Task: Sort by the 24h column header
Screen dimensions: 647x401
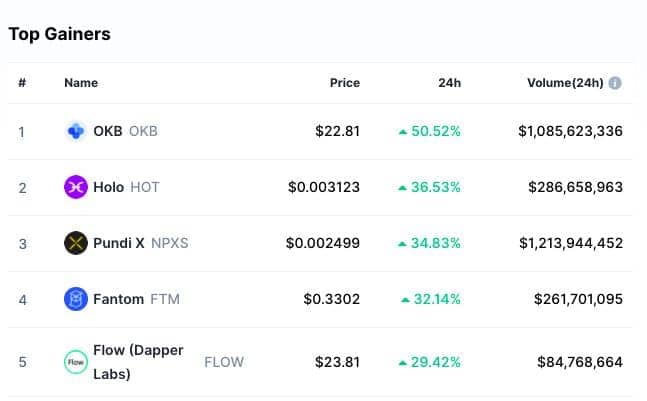Action: 449,83
